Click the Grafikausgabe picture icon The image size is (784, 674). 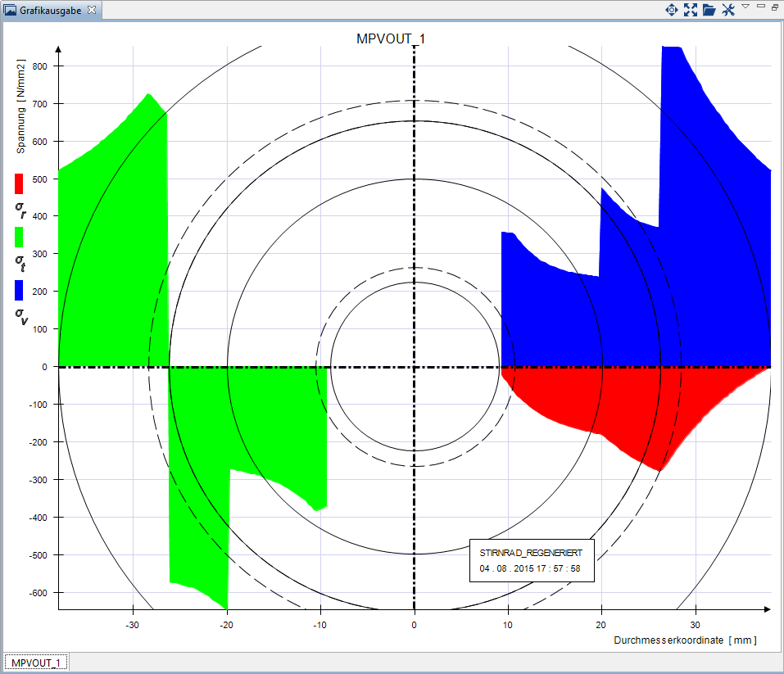[11, 11]
